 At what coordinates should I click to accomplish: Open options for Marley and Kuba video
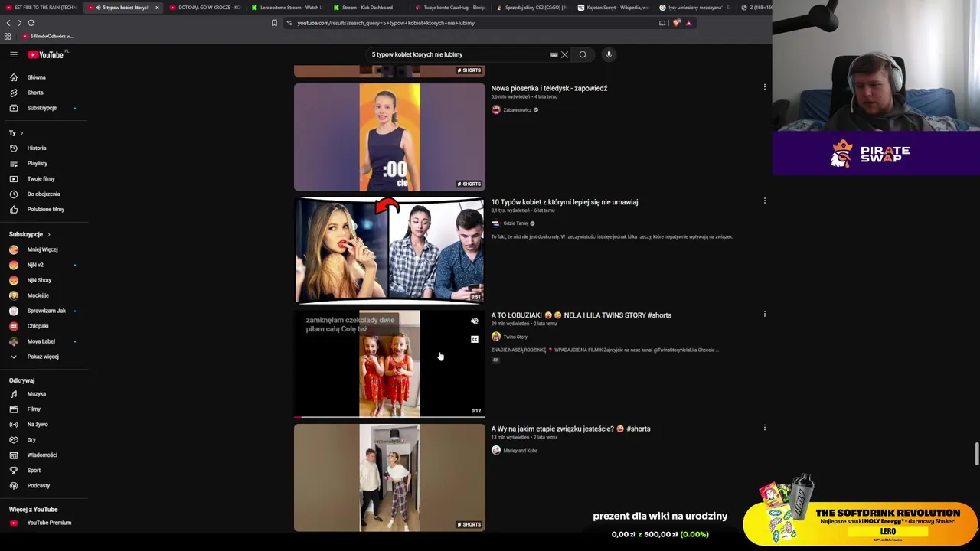pos(764,429)
